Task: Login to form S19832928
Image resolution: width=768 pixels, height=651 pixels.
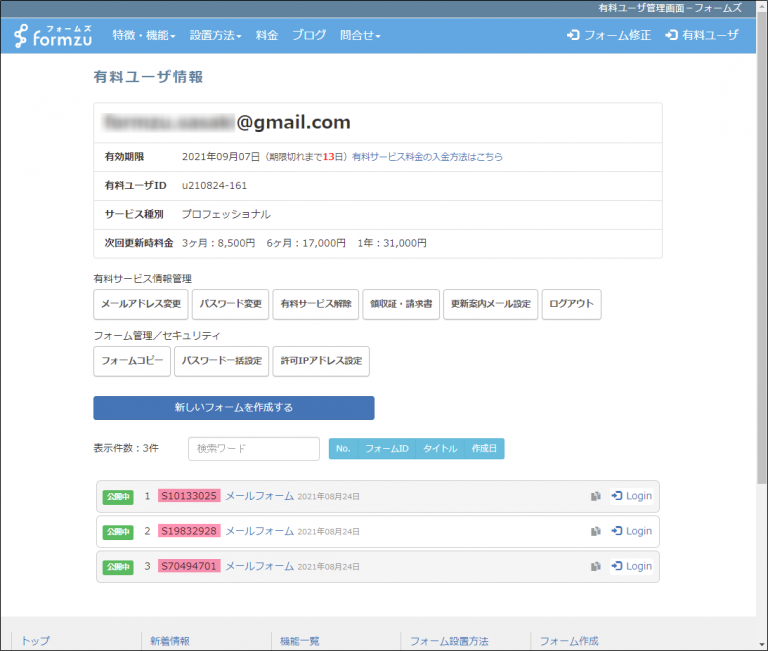Action: pyautogui.click(x=631, y=531)
